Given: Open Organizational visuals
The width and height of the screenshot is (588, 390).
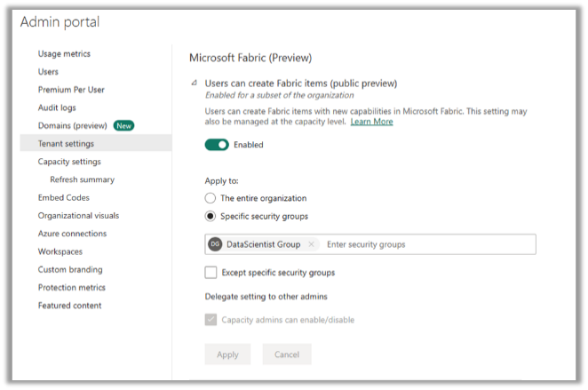Looking at the screenshot, I should click(x=78, y=216).
